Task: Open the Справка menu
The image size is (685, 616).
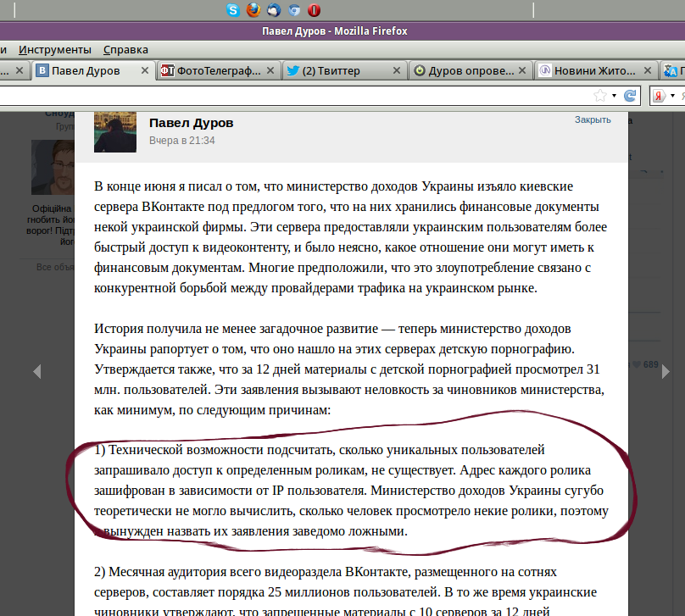Action: click(x=125, y=50)
